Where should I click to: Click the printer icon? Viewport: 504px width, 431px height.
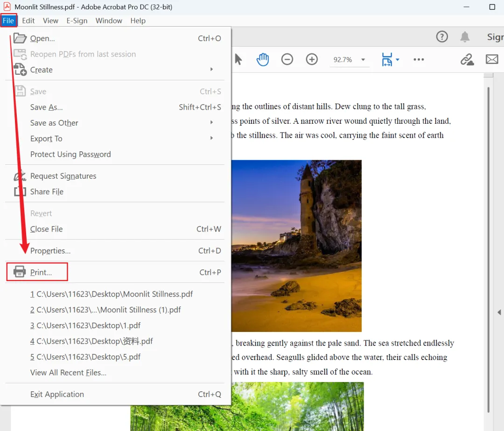tap(20, 272)
